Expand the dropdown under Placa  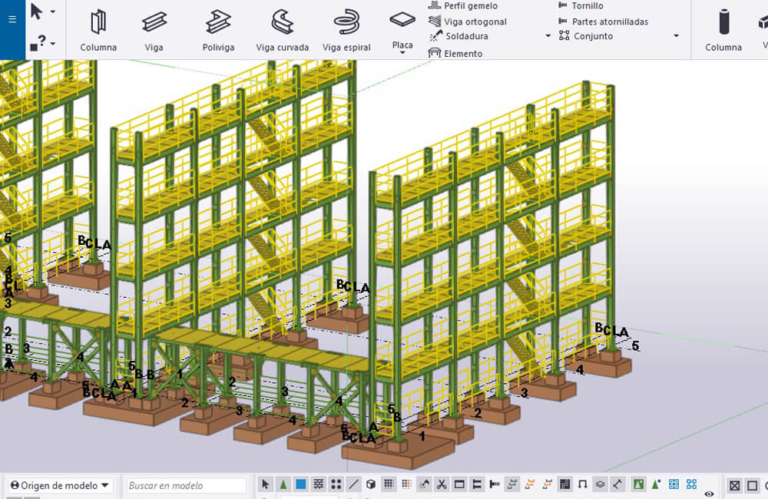pos(402,53)
